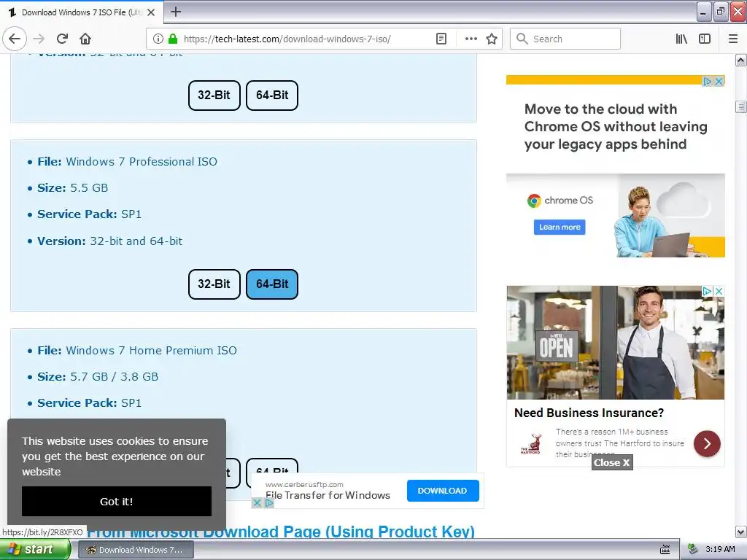Reload the current page
This screenshot has height=560, width=747.
pyautogui.click(x=62, y=39)
